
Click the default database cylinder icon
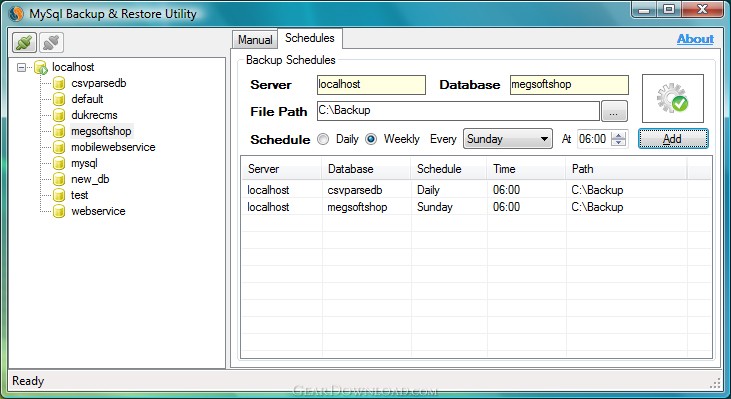[x=59, y=99]
